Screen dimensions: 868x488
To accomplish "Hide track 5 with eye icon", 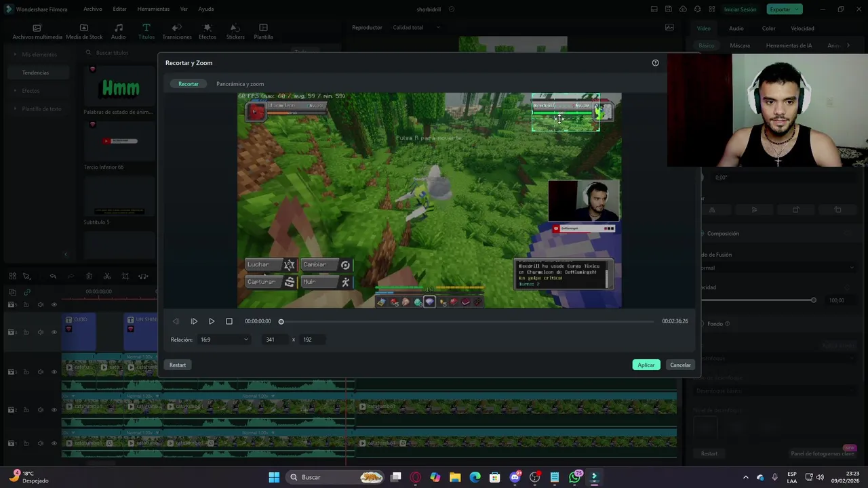I will 54,305.
